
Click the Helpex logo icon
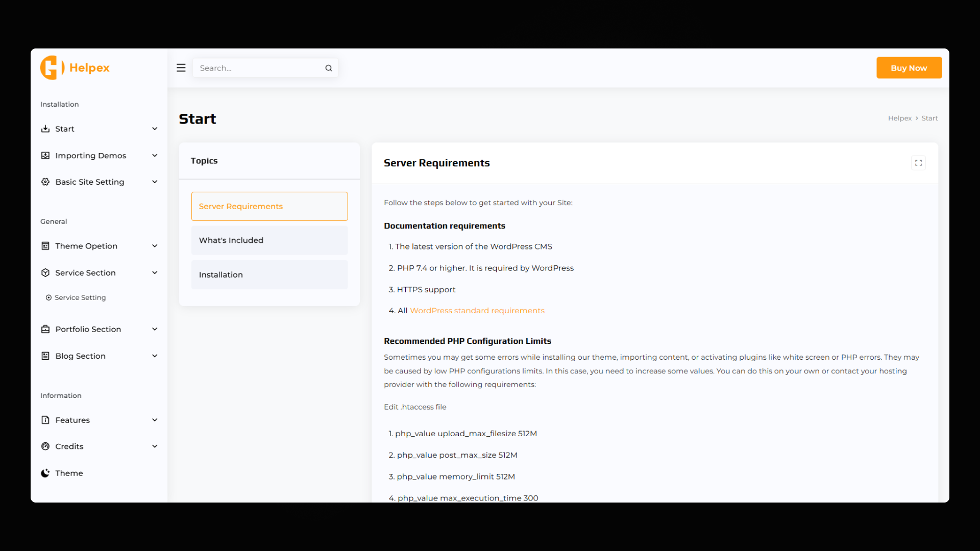click(x=52, y=68)
